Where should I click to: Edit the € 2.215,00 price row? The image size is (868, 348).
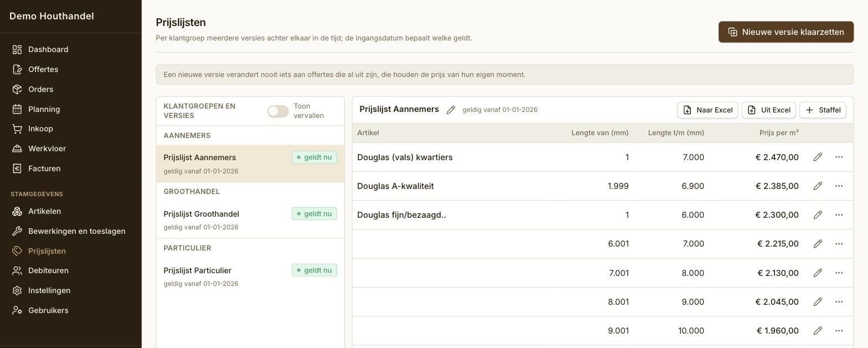tap(818, 244)
